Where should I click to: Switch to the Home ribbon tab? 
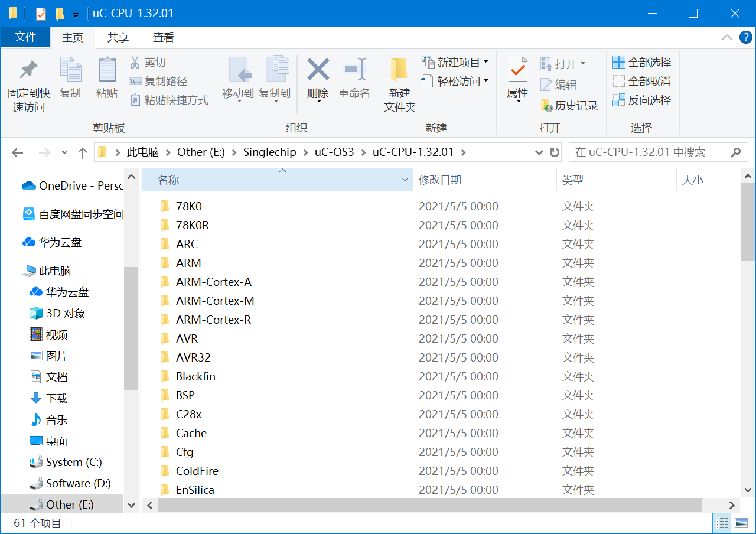(73, 37)
